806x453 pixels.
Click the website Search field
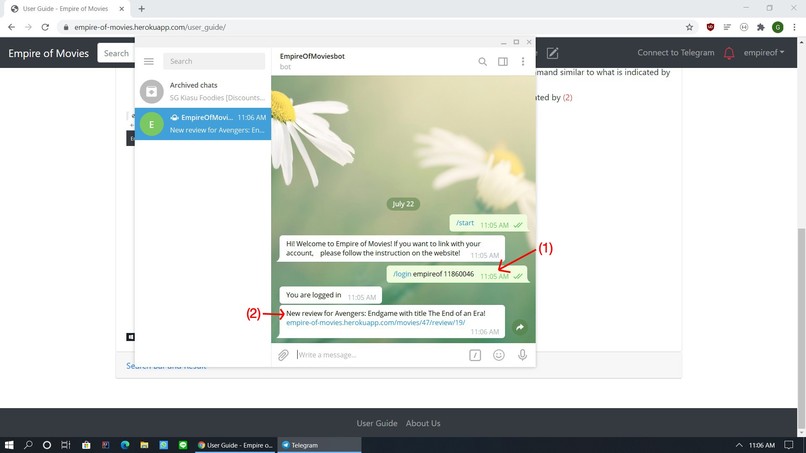tap(116, 53)
